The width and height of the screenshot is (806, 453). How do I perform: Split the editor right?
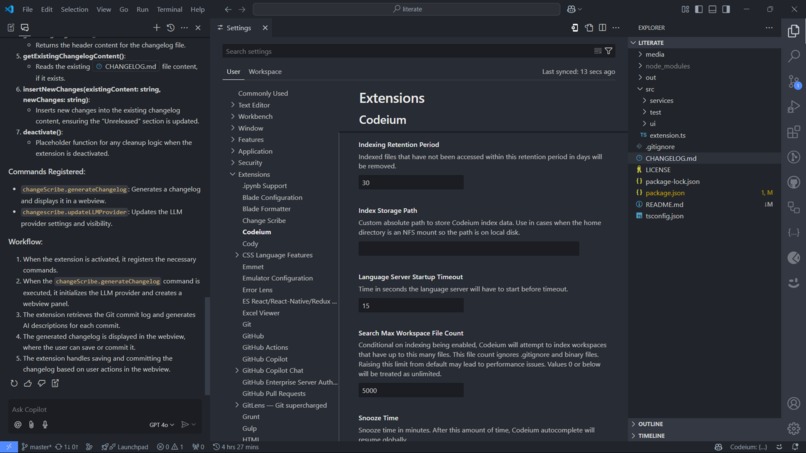point(602,28)
